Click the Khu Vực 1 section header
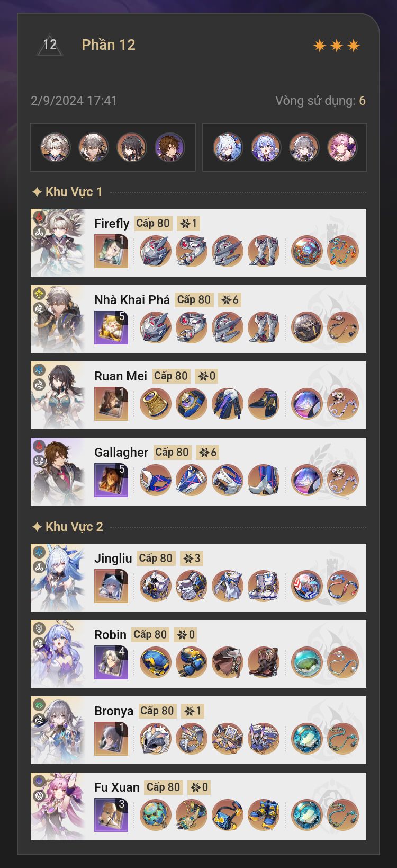The image size is (397, 868). point(67,192)
